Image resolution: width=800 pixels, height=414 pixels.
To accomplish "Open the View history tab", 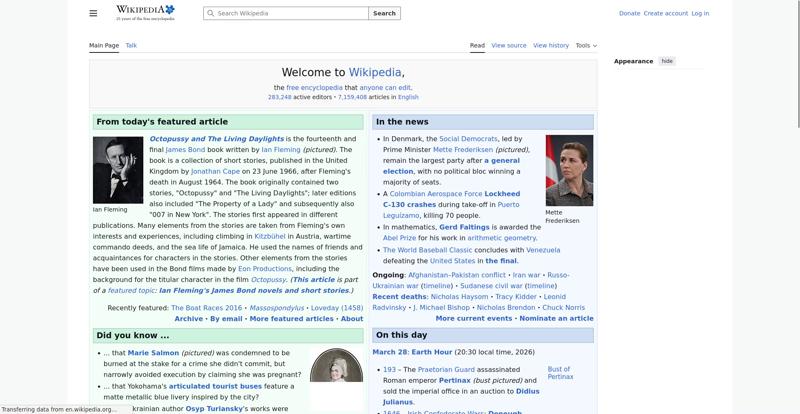I will click(x=550, y=45).
